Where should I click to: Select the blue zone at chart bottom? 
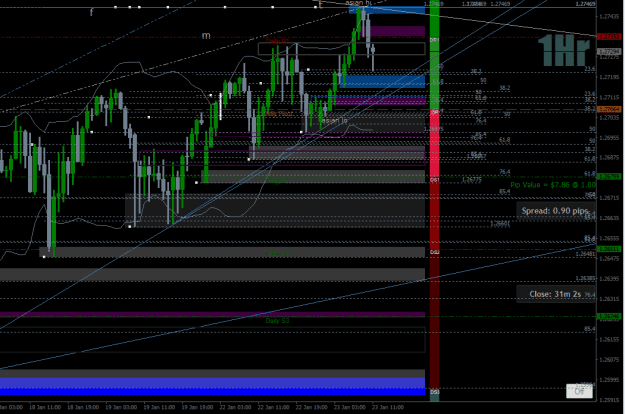(212, 387)
